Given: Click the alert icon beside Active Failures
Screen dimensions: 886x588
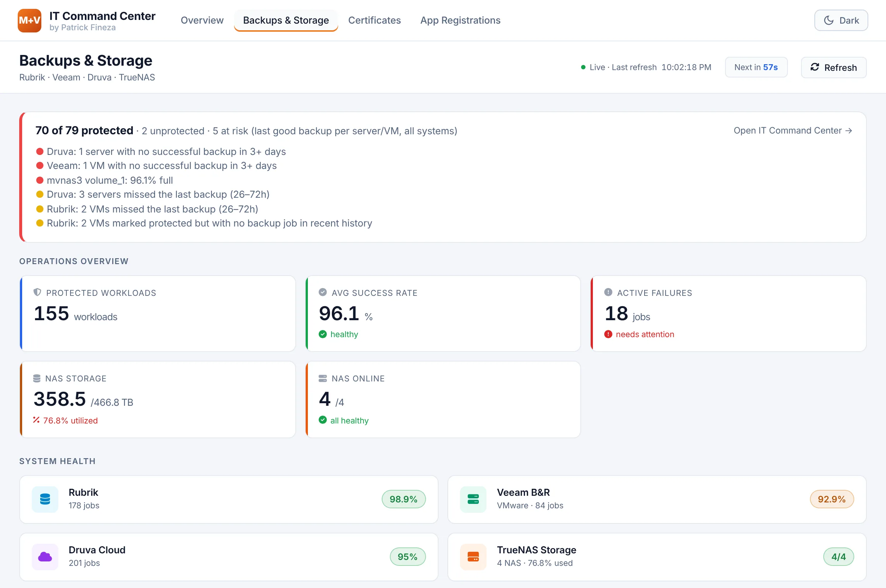Looking at the screenshot, I should (x=608, y=292).
